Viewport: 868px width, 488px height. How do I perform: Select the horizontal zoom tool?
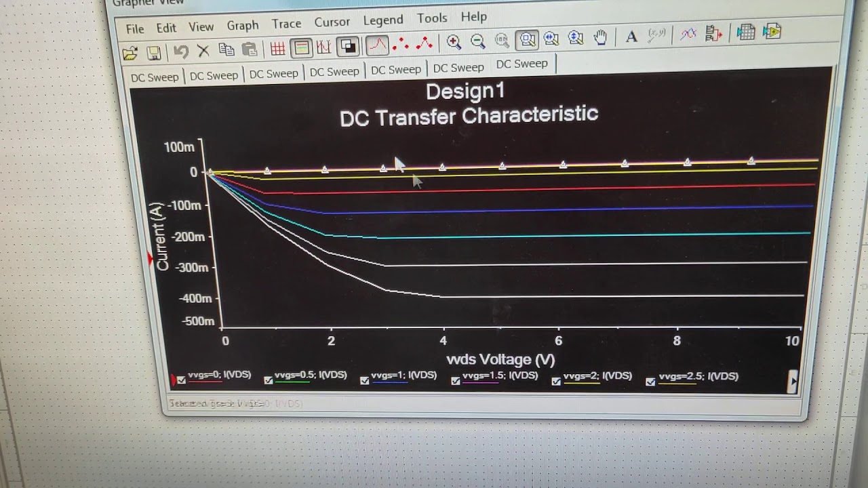click(x=551, y=39)
